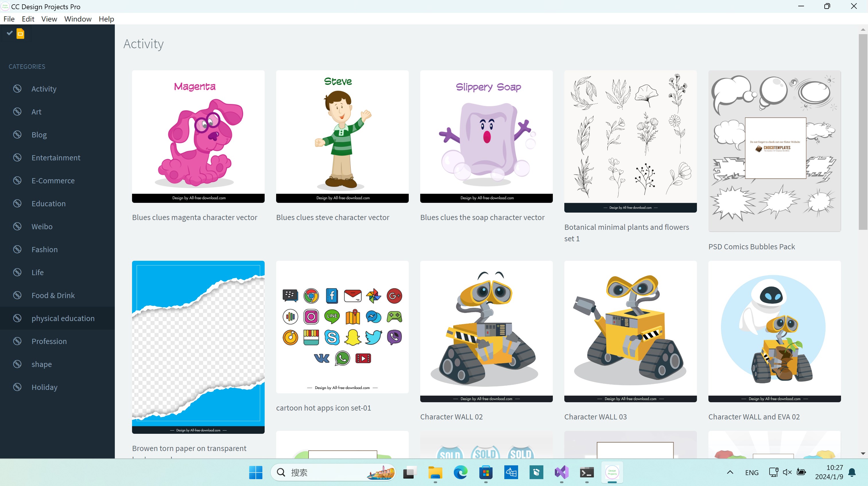The height and width of the screenshot is (486, 868).
Task: Click the content area vertical scrollbar thumb
Action: coord(863,131)
